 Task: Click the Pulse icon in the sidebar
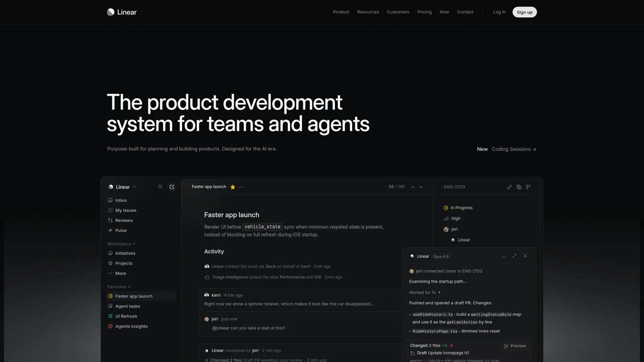tap(110, 230)
